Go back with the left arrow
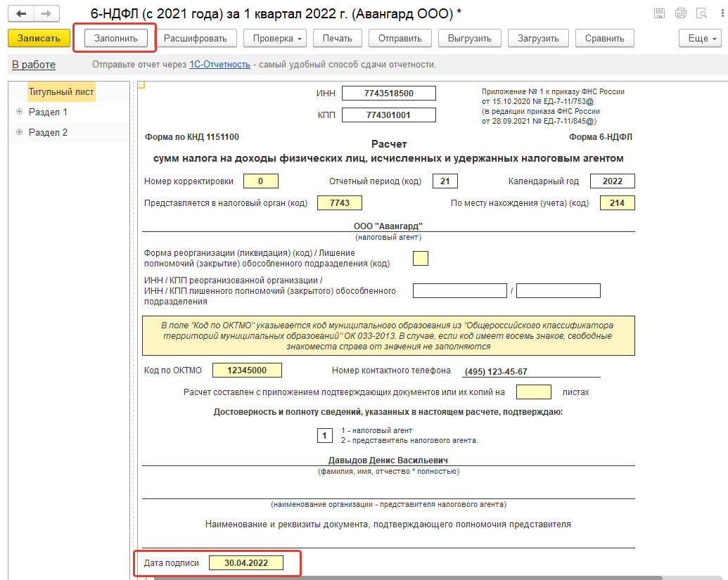Viewport: 728px width, 580px height. [21, 13]
